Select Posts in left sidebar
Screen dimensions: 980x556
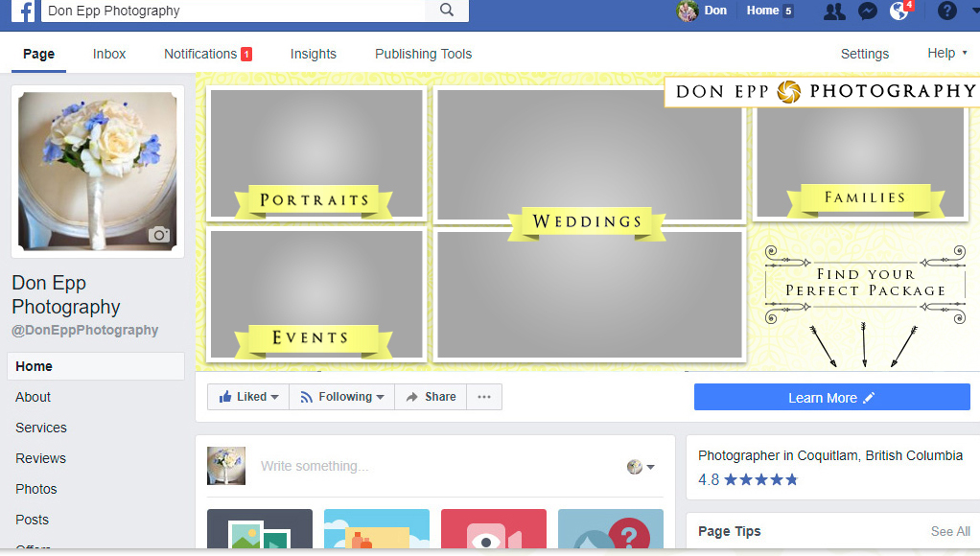coord(32,520)
